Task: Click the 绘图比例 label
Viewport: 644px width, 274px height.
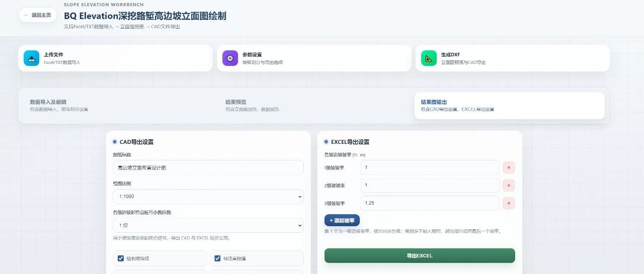Action: [x=122, y=184]
